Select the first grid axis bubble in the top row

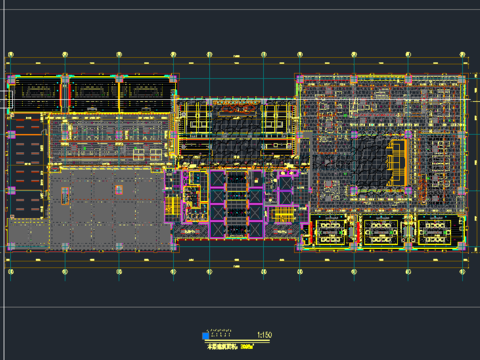pos(11,54)
